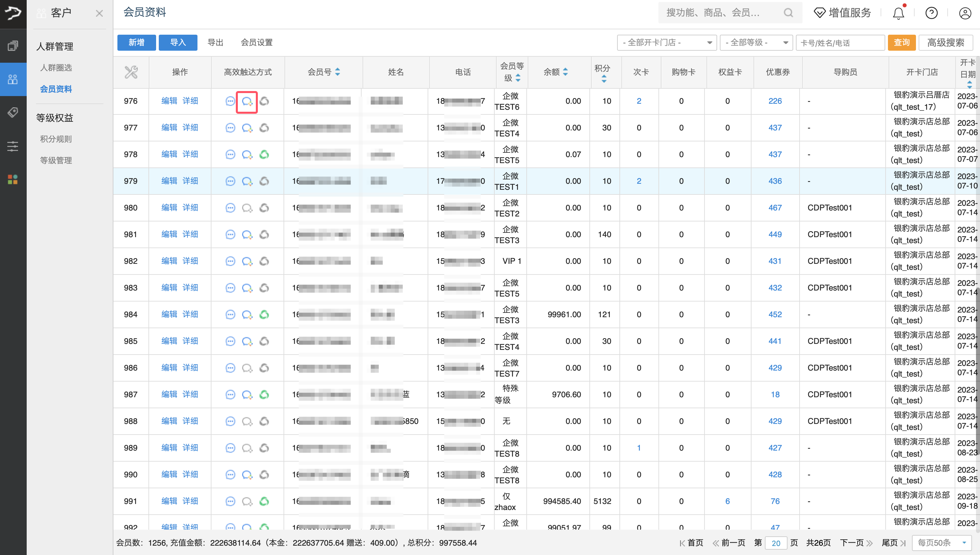Open 会员设置 in the toolbar
The height and width of the screenshot is (555, 980).
[x=257, y=42]
